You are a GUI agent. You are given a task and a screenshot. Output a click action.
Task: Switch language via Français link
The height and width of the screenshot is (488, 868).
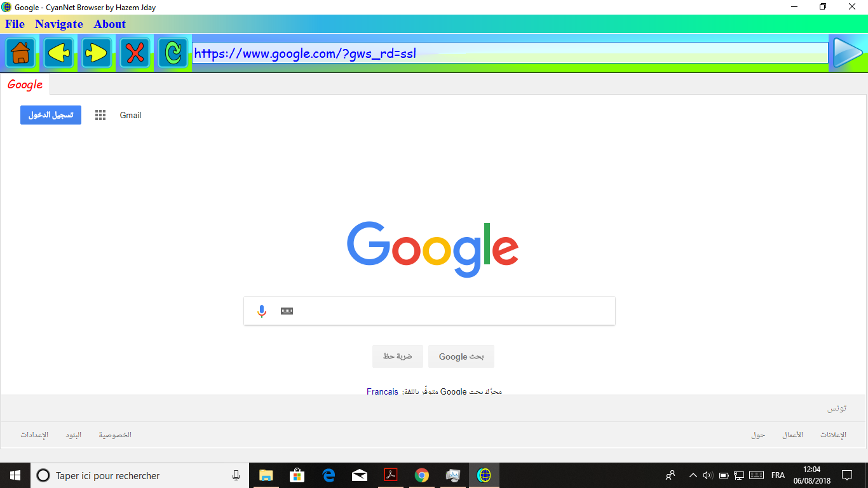(x=383, y=391)
